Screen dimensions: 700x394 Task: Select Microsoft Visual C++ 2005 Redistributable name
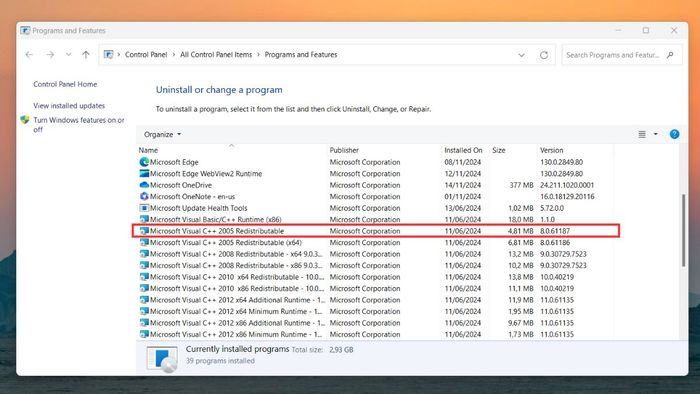pos(217,231)
